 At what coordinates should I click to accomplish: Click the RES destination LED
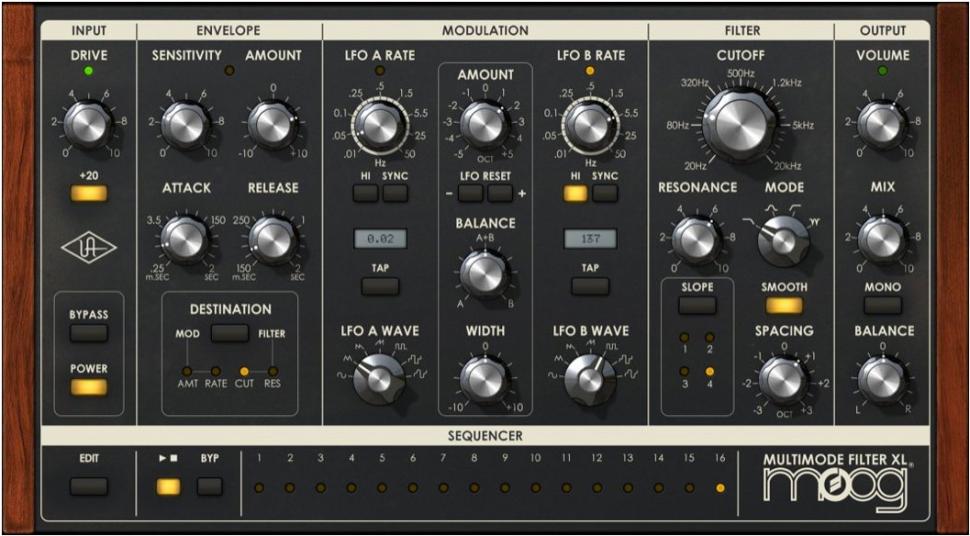coord(273,371)
